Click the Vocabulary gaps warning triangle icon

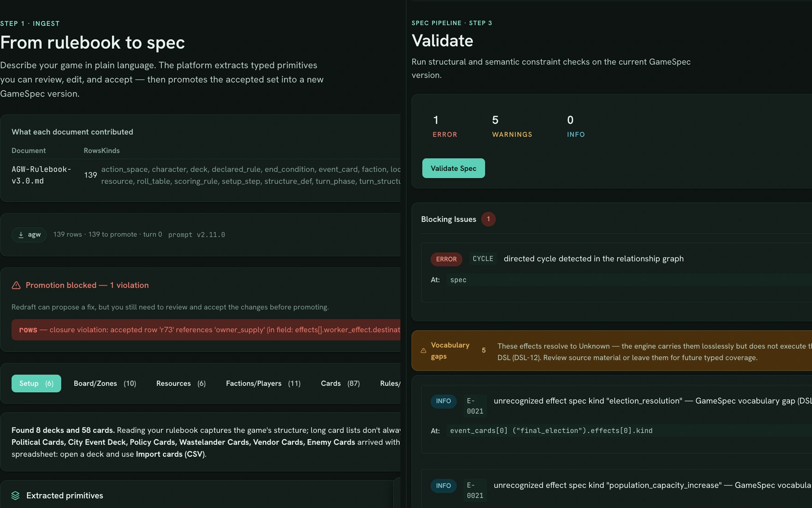tap(424, 351)
